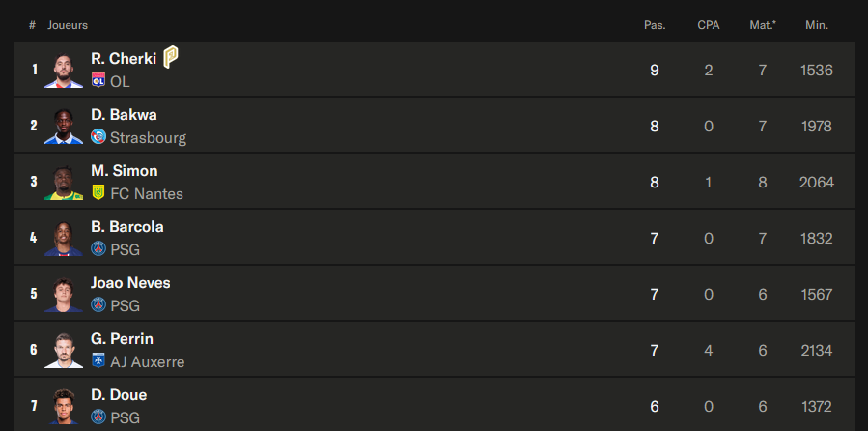868x431 pixels.
Task: Open D. Bakwa's player photo
Action: 64,126
